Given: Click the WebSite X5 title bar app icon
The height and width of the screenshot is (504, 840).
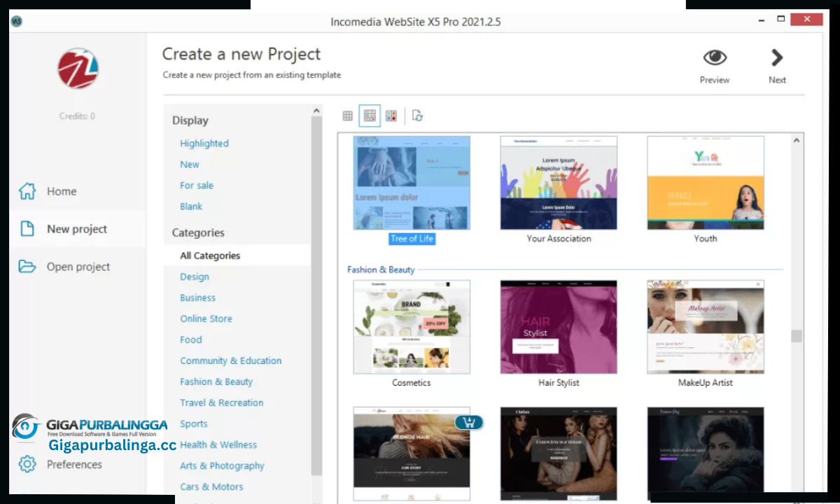Looking at the screenshot, I should click(x=16, y=21).
